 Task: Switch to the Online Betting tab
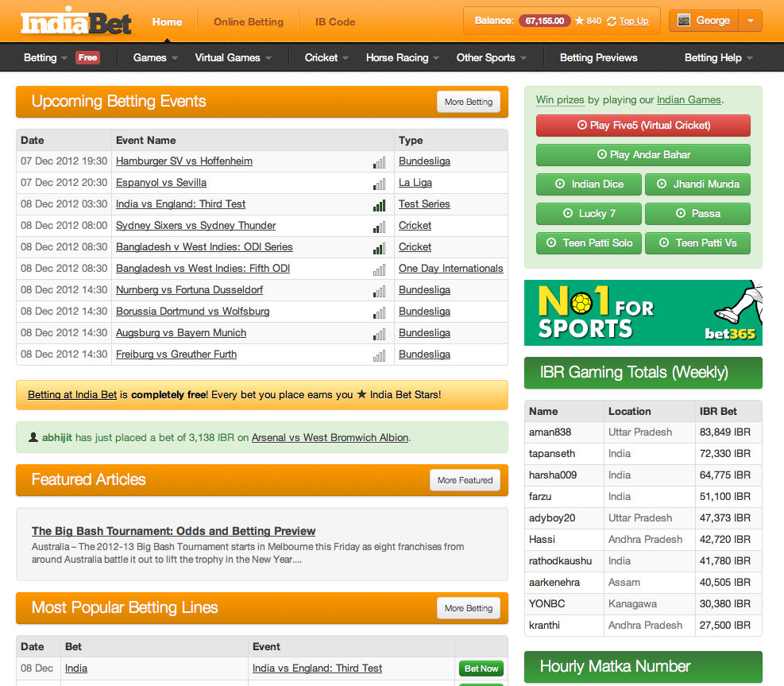coord(249,21)
